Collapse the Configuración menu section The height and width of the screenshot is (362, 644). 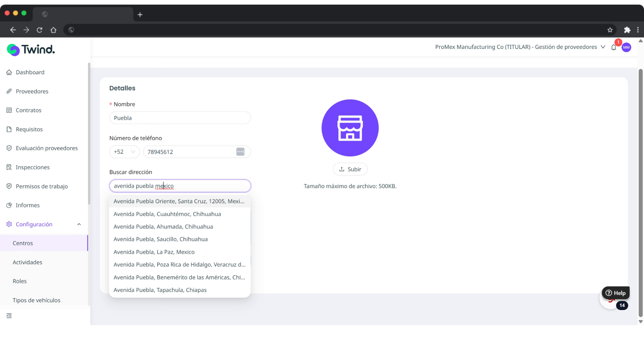point(79,224)
